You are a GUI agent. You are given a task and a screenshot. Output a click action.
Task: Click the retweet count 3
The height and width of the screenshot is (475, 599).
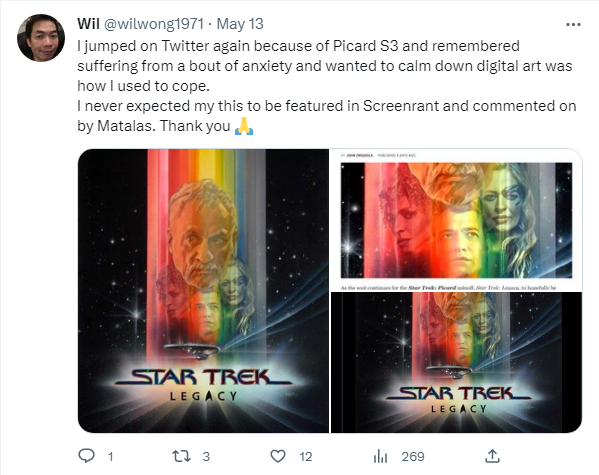pos(206,456)
